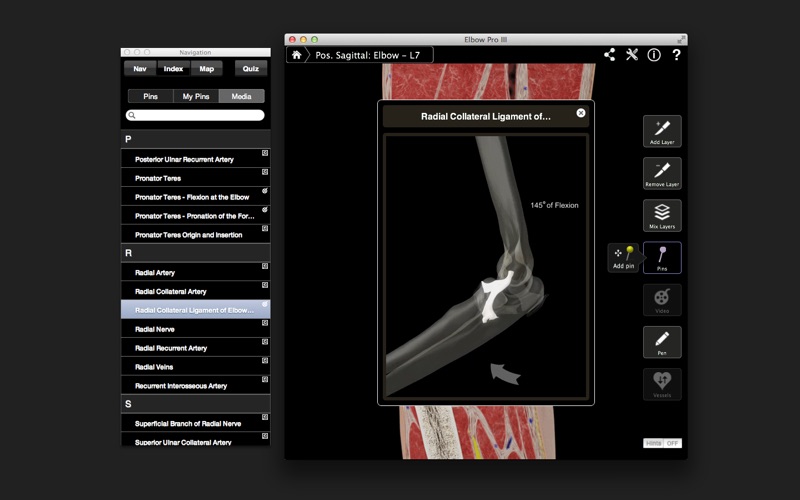Open the share icon
The image size is (800, 500).
click(x=610, y=55)
